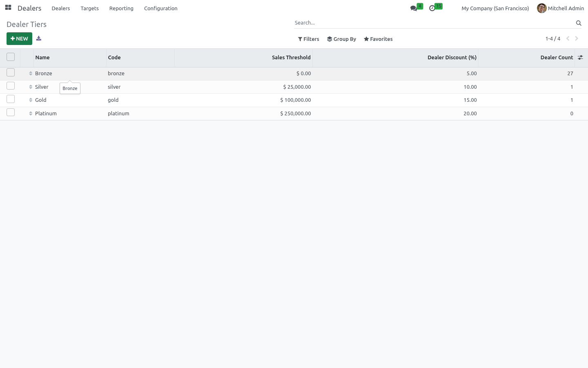Open the Configuration menu
588x368 pixels.
pyautogui.click(x=161, y=8)
